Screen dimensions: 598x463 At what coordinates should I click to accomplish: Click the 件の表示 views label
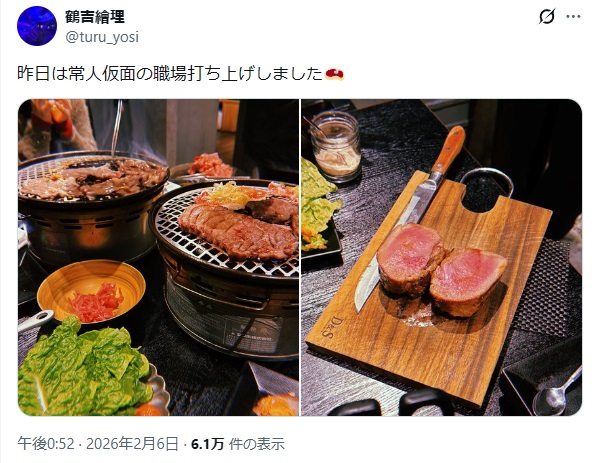257,444
